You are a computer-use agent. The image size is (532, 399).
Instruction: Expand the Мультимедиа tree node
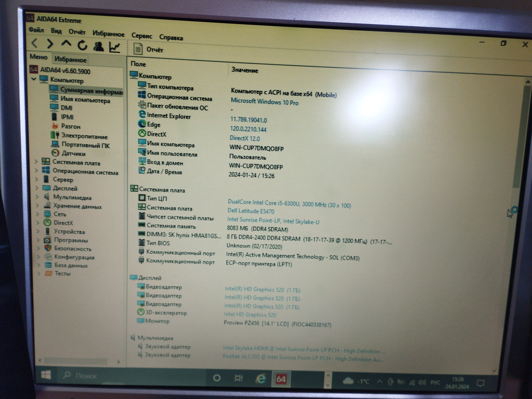(x=37, y=196)
